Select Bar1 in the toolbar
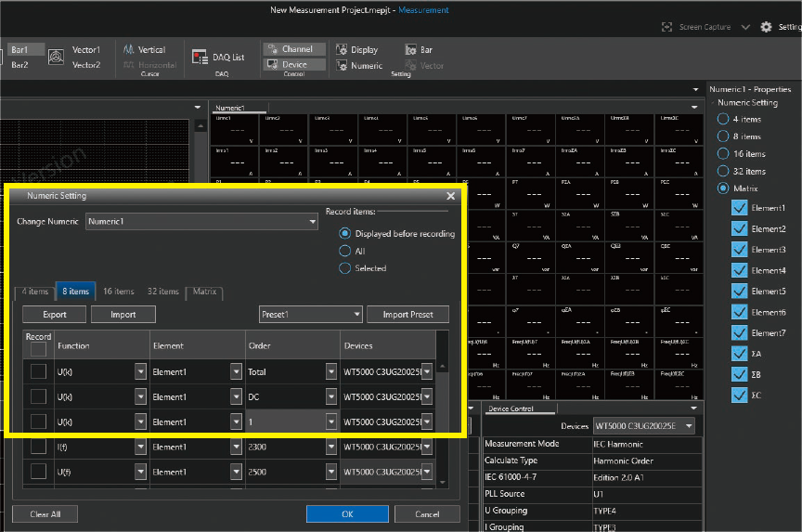The image size is (802, 532). [x=26, y=49]
